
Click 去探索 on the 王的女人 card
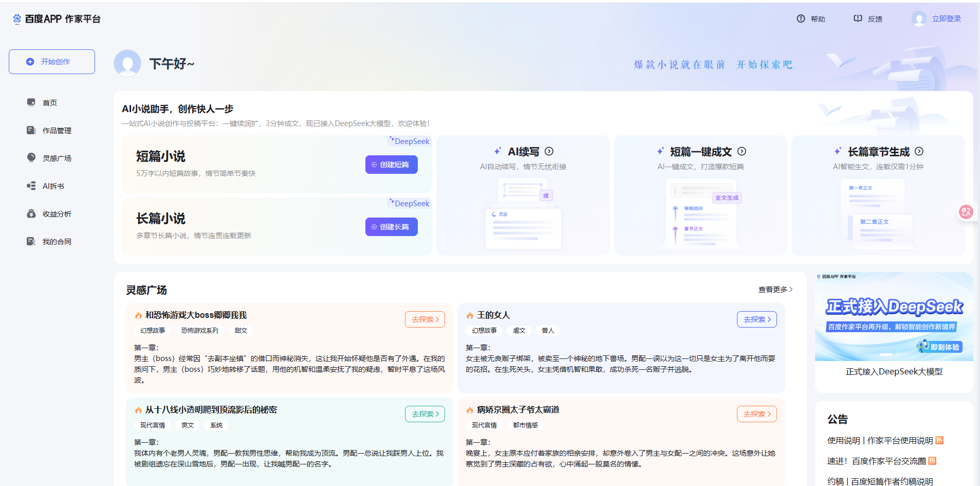point(757,319)
